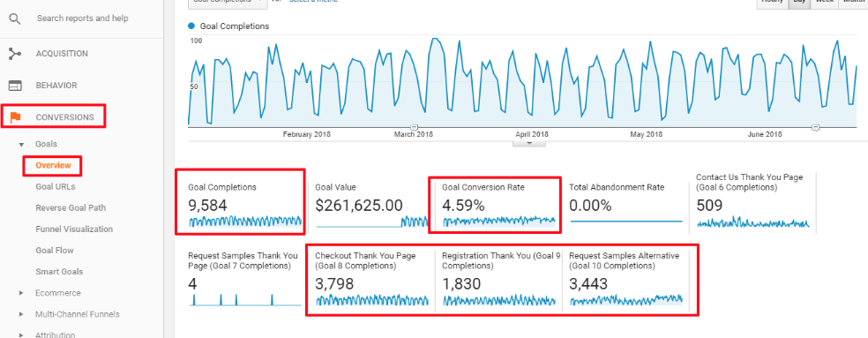This screenshot has height=338, width=868.
Task: Click the search magnifier icon
Action: 15,19
